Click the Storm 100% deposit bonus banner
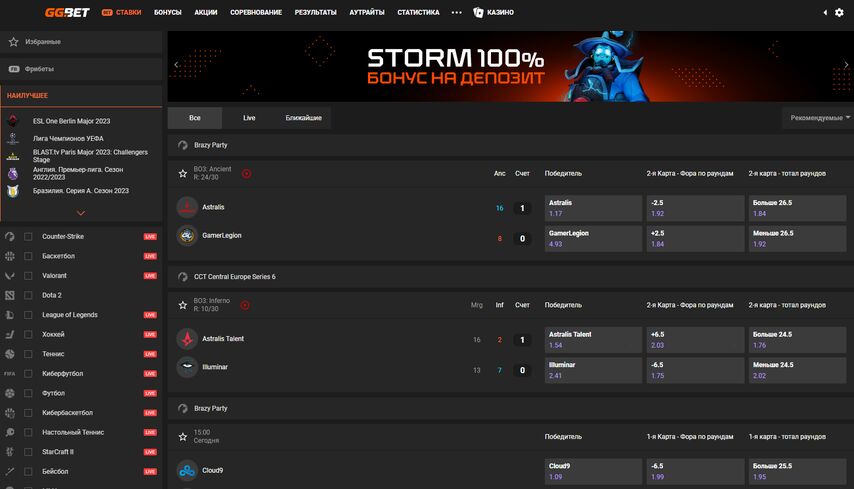854x489 pixels. (510, 66)
